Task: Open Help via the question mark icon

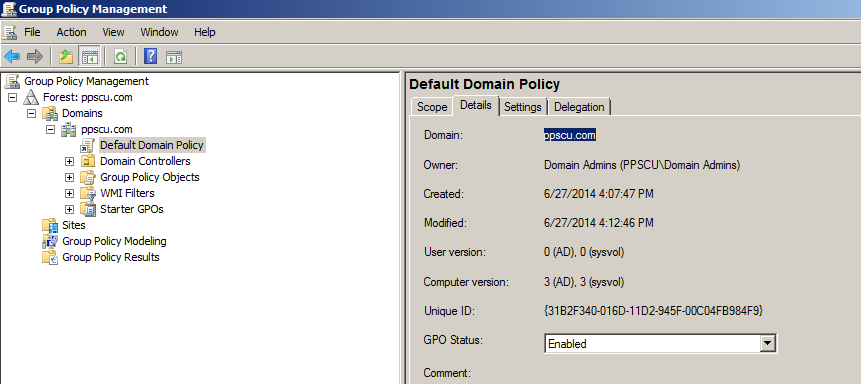Action: click(x=150, y=56)
